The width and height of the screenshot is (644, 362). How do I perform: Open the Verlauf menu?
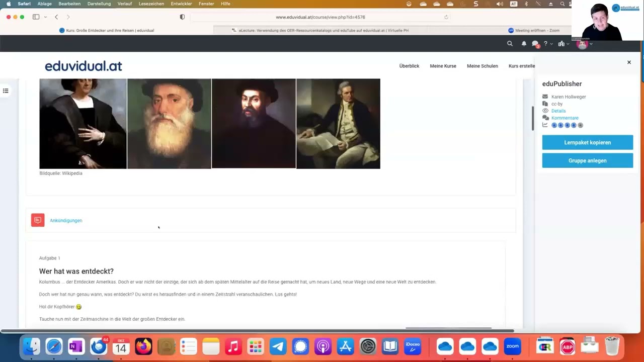click(125, 4)
